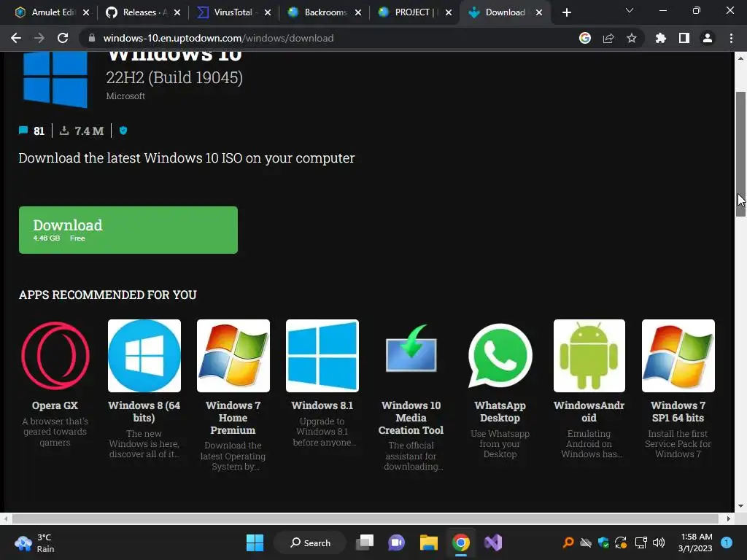Click the Opera GX title link
The image size is (747, 560).
55,405
